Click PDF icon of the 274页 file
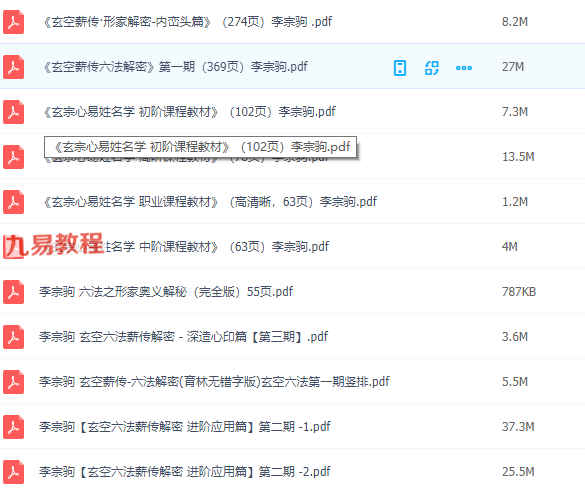Screen dimensions: 585x488 (x=13, y=22)
